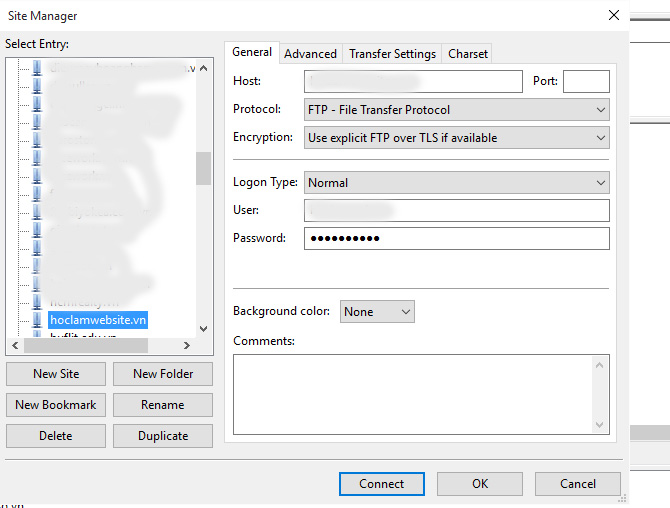Click inside the Comments text area
The image size is (670, 508).
click(413, 395)
